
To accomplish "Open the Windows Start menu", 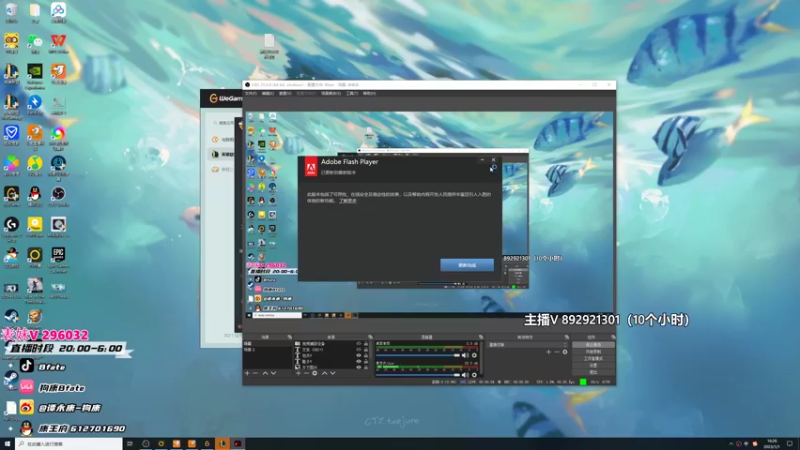I will tap(7, 444).
